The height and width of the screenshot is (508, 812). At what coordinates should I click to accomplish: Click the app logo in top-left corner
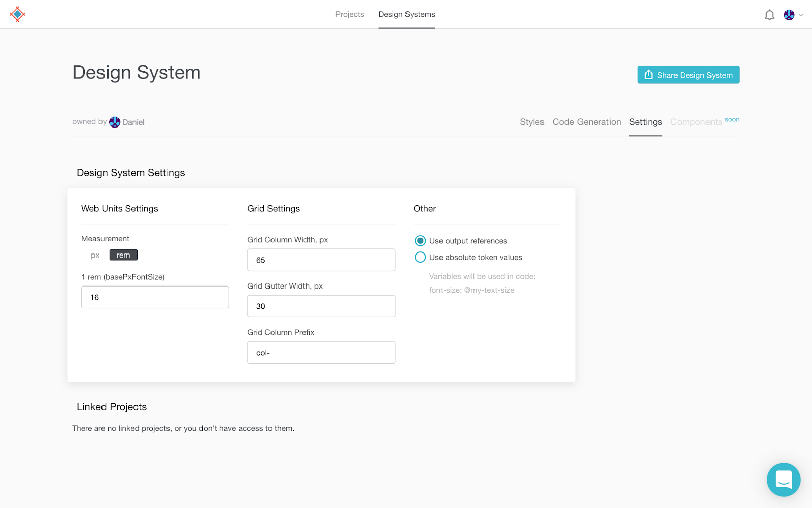coord(17,14)
